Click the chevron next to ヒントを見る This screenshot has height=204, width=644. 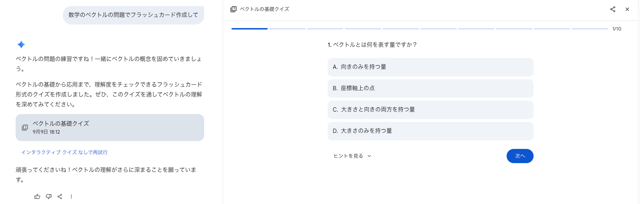(x=369, y=156)
